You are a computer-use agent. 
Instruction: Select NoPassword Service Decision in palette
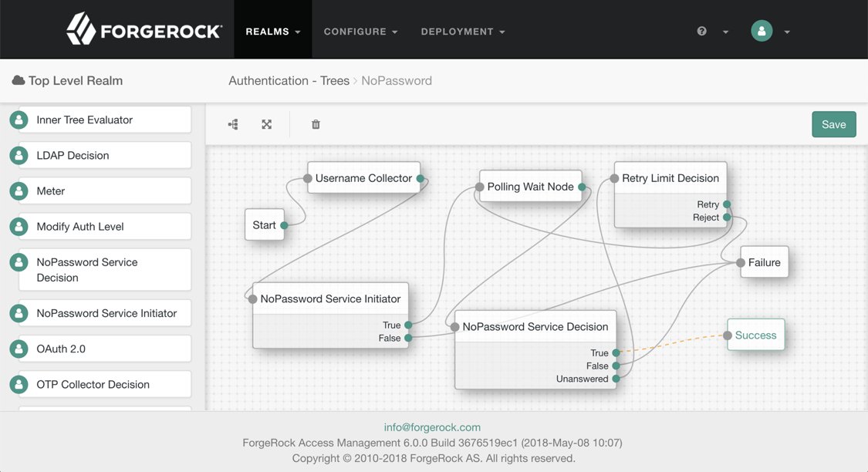105,269
